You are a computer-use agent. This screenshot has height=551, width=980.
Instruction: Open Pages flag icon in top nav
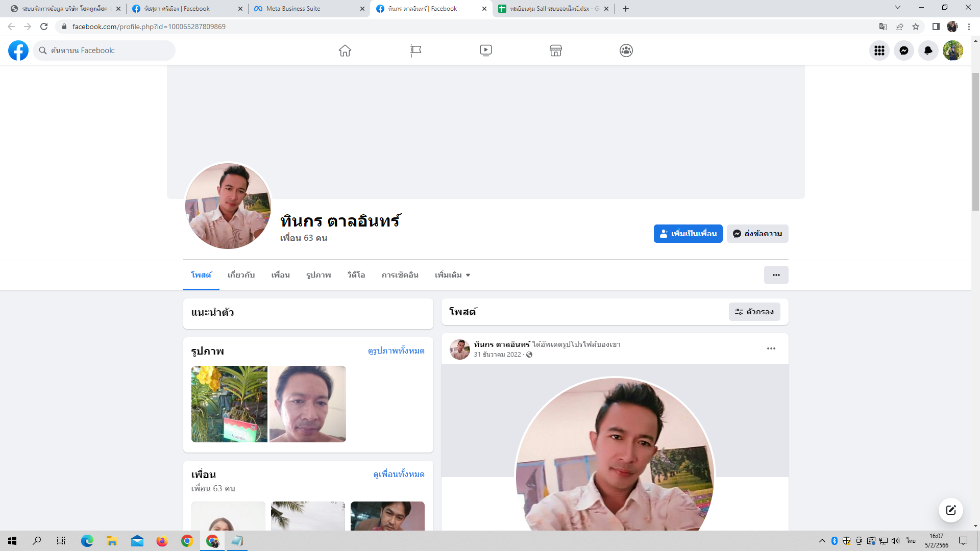pos(415,51)
